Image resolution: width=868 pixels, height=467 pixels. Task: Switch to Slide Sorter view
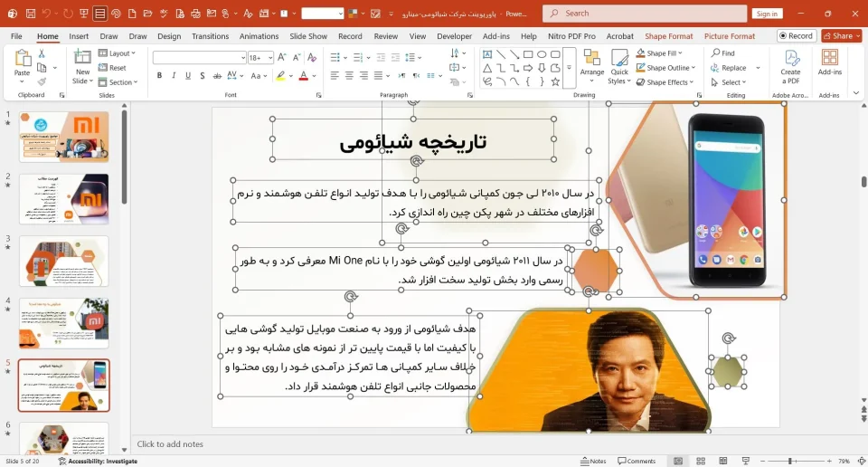[700, 461]
